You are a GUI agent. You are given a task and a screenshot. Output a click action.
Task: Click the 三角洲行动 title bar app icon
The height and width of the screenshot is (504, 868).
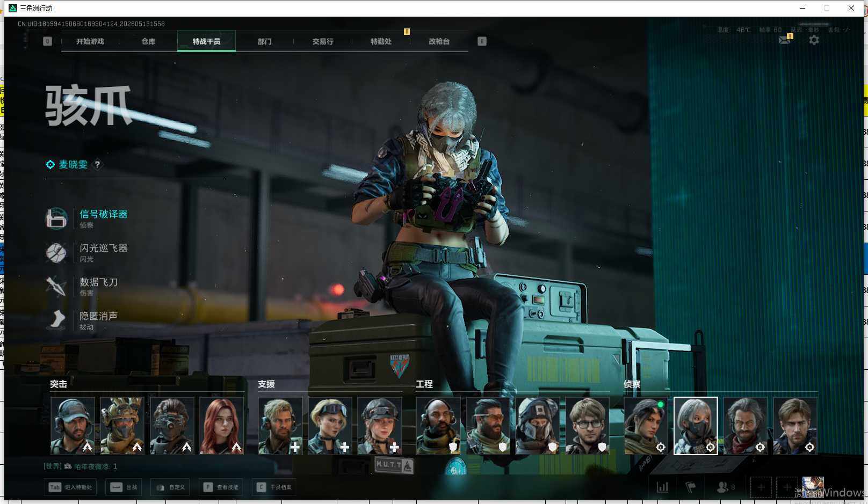[x=13, y=8]
